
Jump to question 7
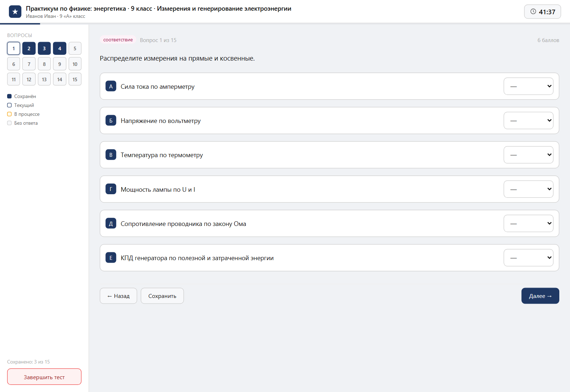click(x=29, y=64)
